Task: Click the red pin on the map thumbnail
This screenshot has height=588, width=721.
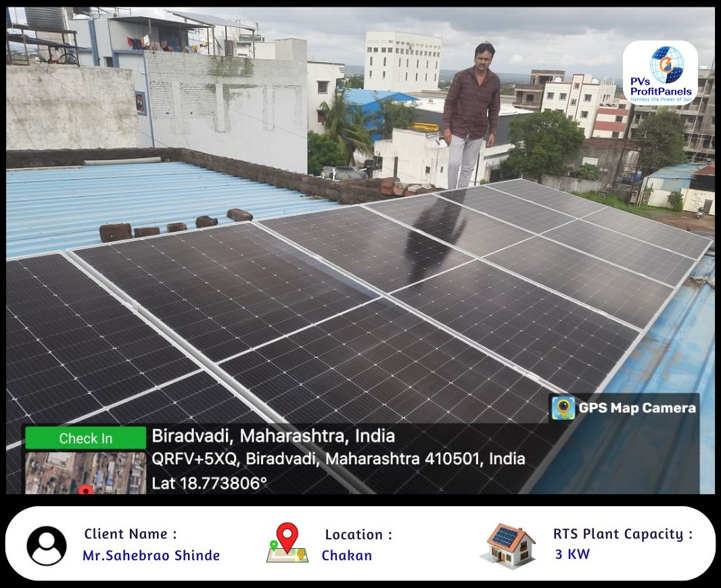Action: 85,489
